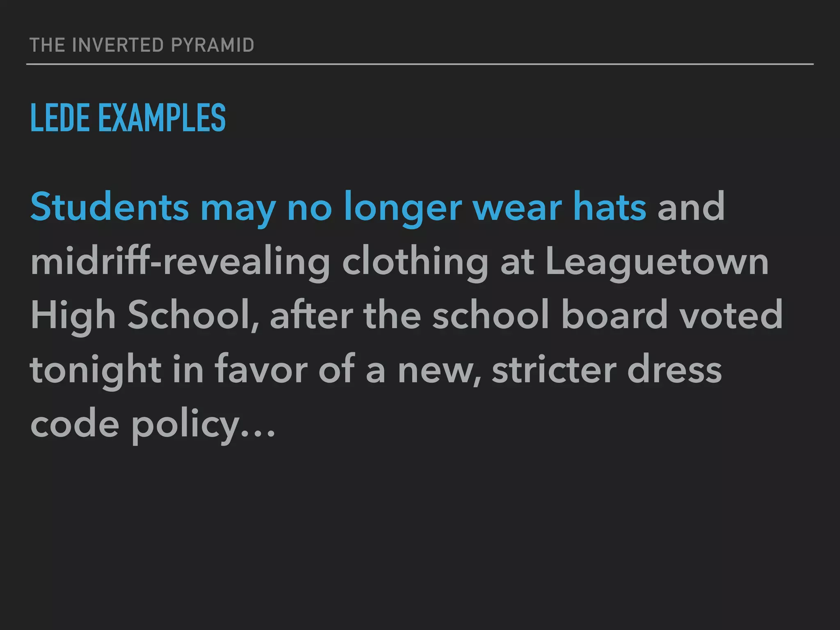Viewport: 840px width, 630px height.
Task: Click the word 'board' in the paragraph
Action: point(615,315)
